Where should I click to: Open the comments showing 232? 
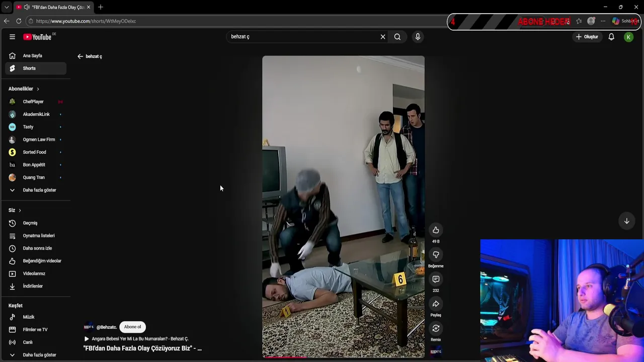coord(436,280)
